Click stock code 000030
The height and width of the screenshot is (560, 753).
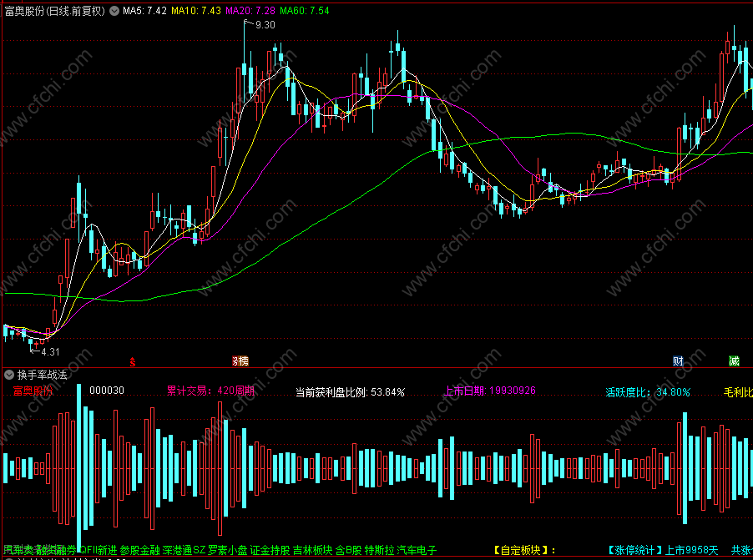107,391
